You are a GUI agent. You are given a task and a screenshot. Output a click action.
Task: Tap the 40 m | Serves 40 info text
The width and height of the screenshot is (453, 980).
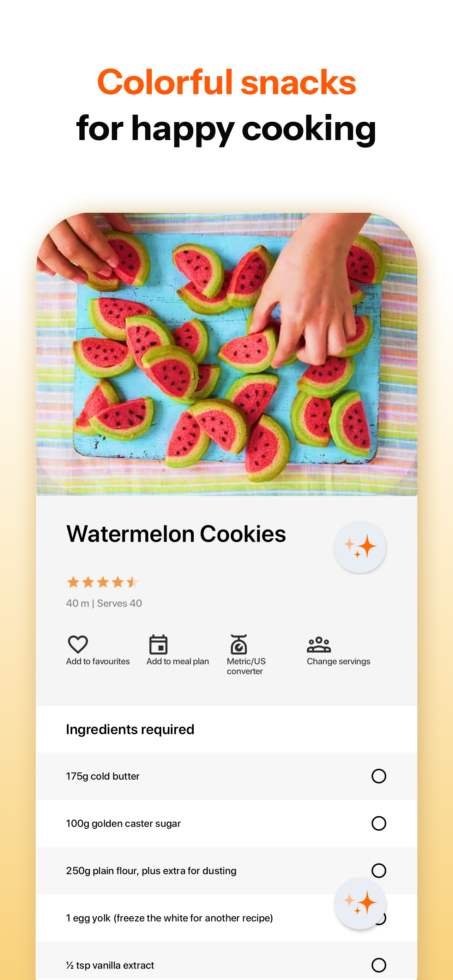coord(104,603)
